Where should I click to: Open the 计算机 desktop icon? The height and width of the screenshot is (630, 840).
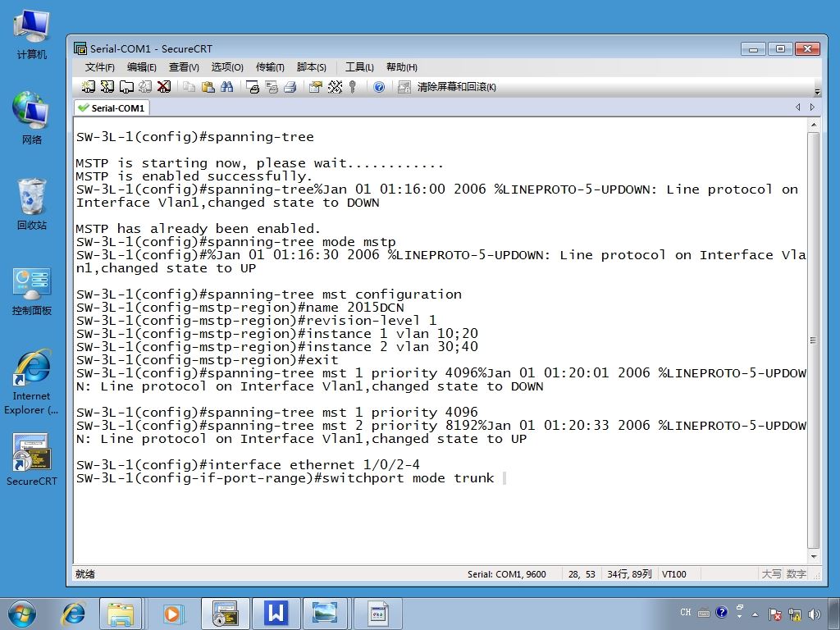pos(32,34)
